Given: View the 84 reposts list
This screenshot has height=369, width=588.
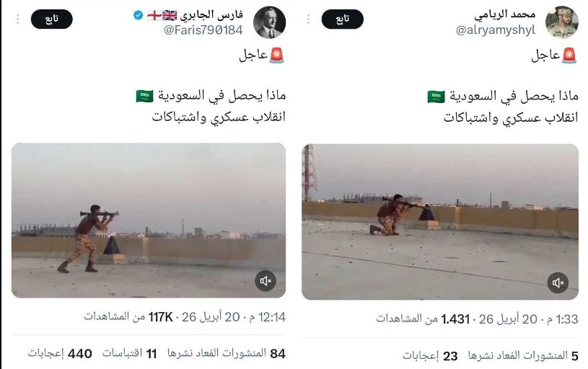Looking at the screenshot, I should (227, 353).
